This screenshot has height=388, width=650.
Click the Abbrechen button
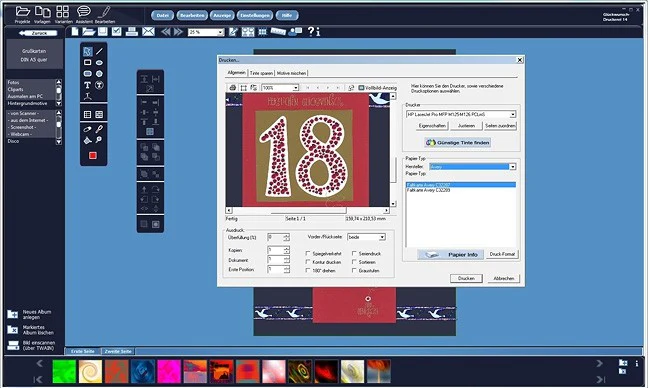[504, 279]
